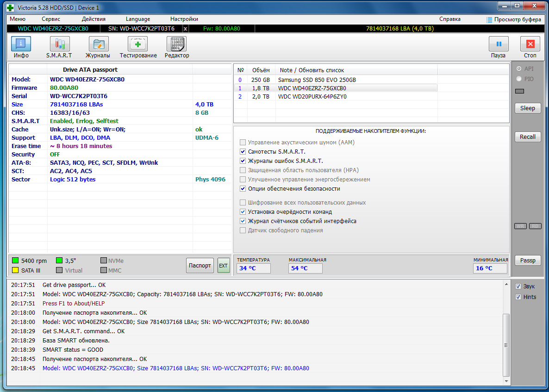Click the small gray indicator under PIO
Viewport: 549px width, 392px height.
[x=520, y=91]
